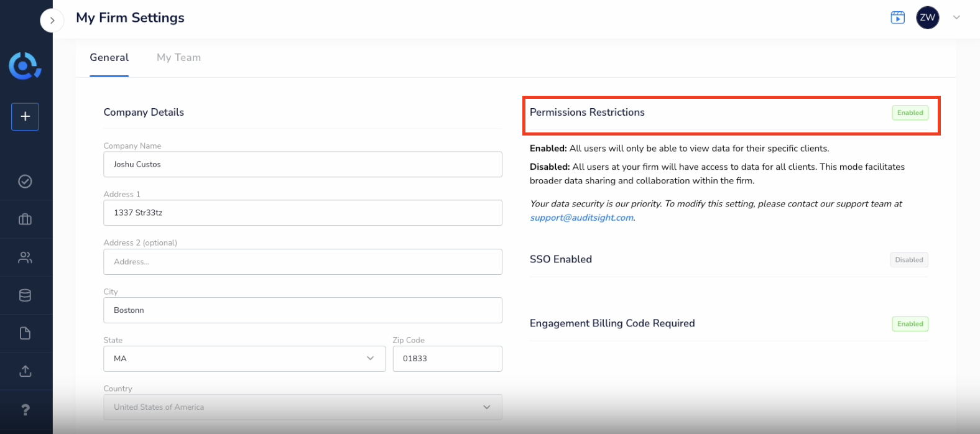Open the AuditSight logo home
980x434 pixels.
pos(25,66)
